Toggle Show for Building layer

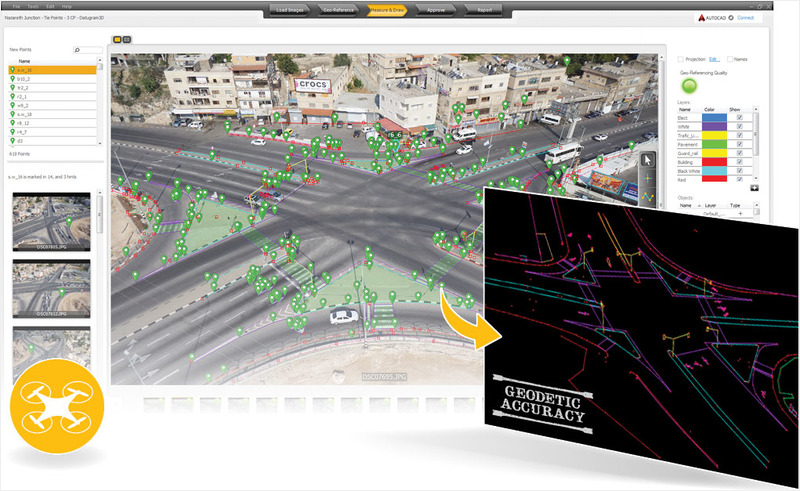pos(739,162)
